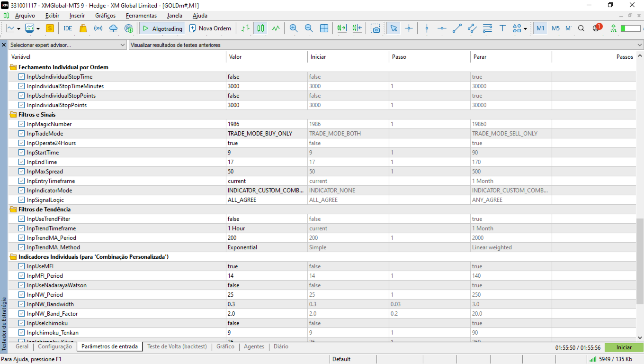Image resolution: width=644 pixels, height=364 pixels.
Task: Open the Ferramentas menu
Action: [x=141, y=16]
